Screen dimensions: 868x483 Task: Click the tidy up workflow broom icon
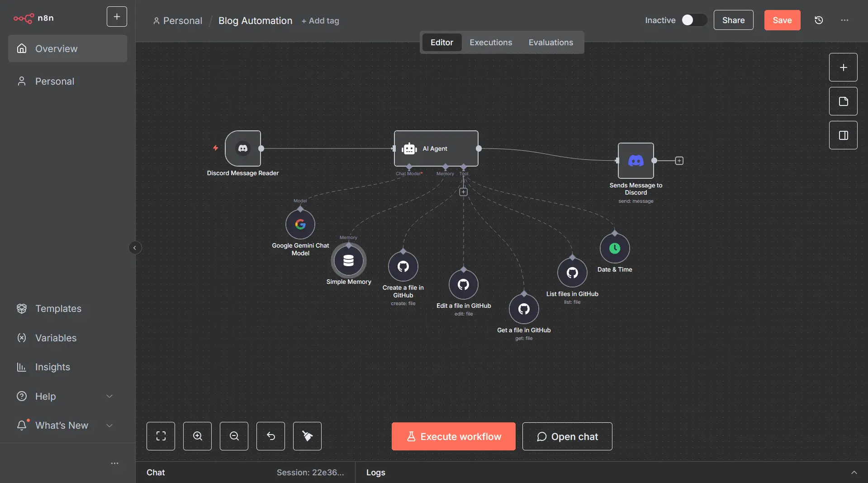(307, 436)
